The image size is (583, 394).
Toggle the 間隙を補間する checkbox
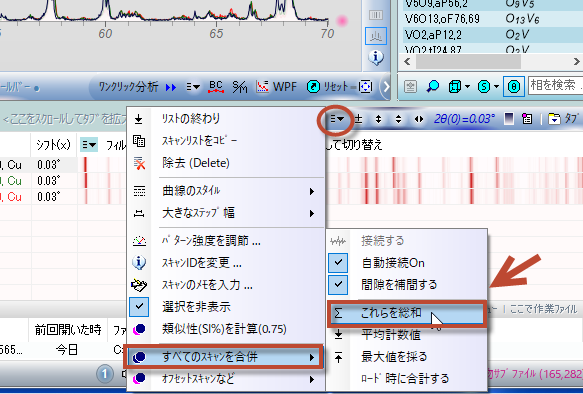[x=338, y=285]
